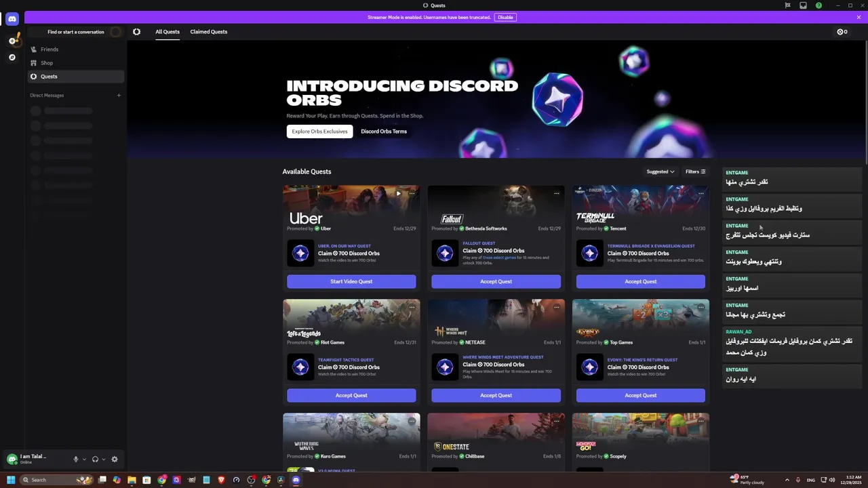Accept the Terminull Brigade quest
868x488 pixels.
pyautogui.click(x=641, y=281)
